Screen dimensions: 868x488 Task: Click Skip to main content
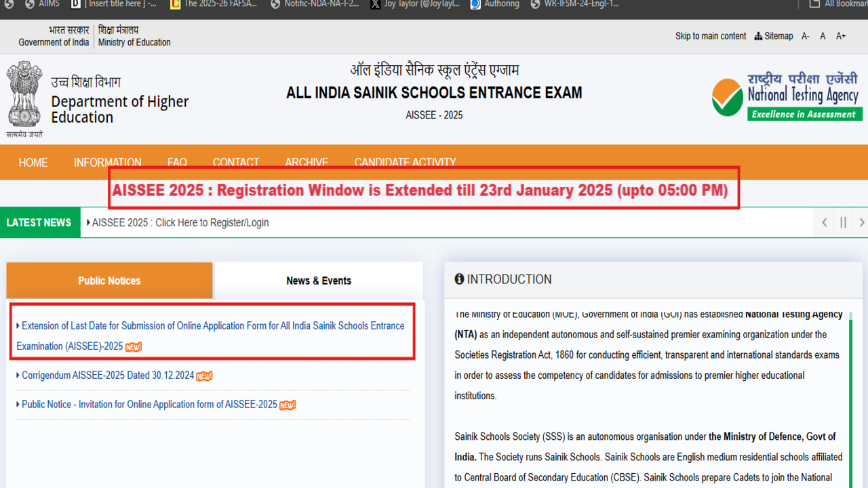(710, 36)
